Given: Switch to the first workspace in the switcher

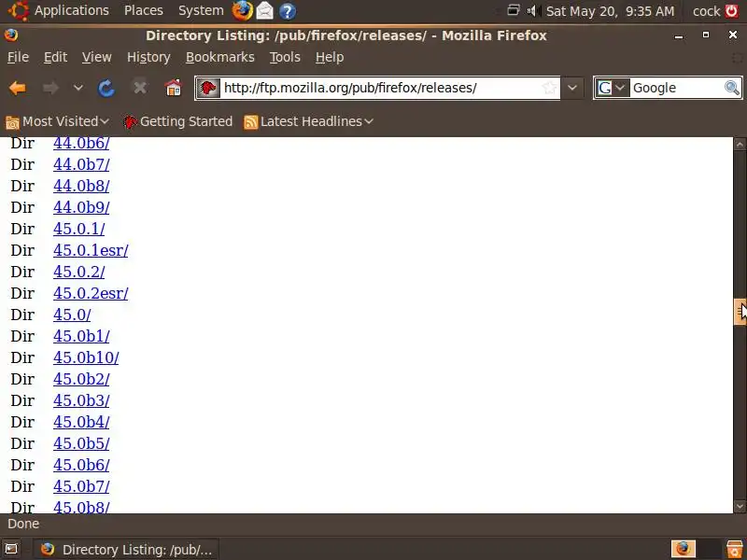Looking at the screenshot, I should 684,549.
